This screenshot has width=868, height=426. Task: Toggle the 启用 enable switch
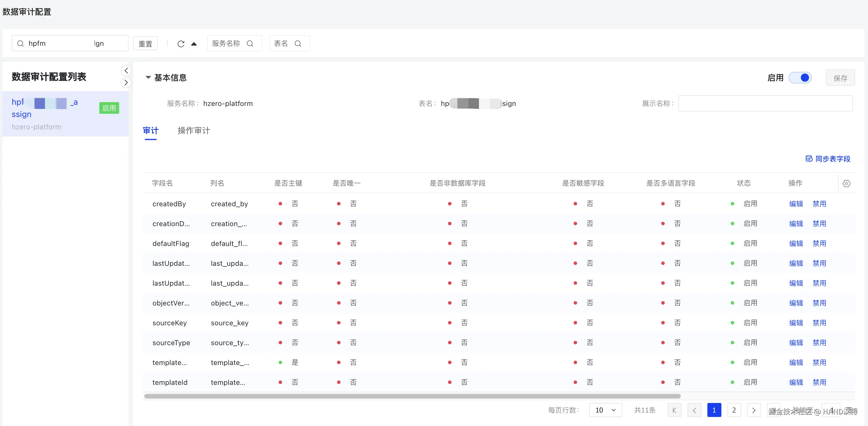tap(800, 78)
